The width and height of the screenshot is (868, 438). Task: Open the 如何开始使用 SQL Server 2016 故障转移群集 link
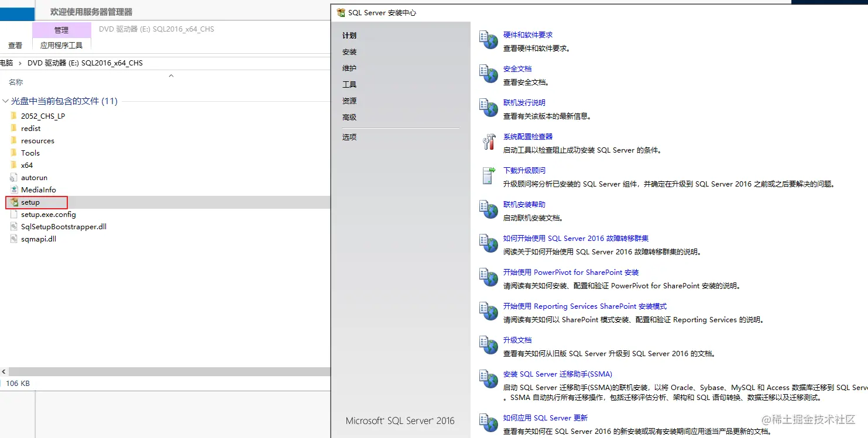[576, 239]
